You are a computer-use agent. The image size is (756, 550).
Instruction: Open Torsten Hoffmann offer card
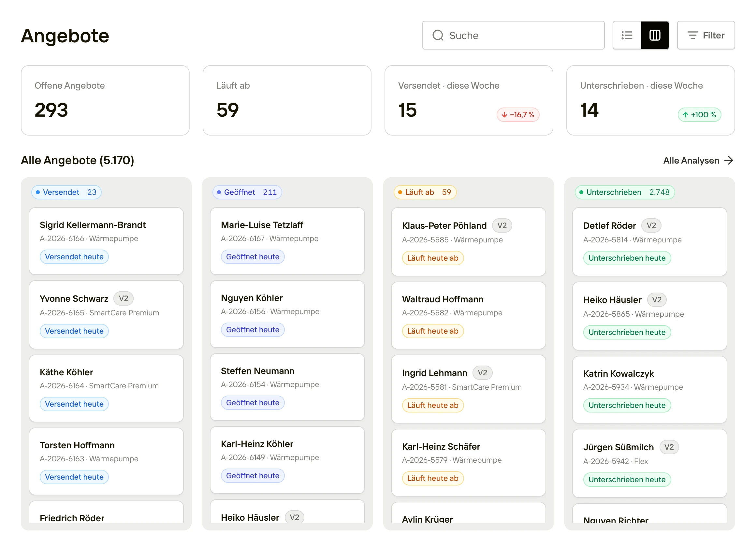coord(106,461)
